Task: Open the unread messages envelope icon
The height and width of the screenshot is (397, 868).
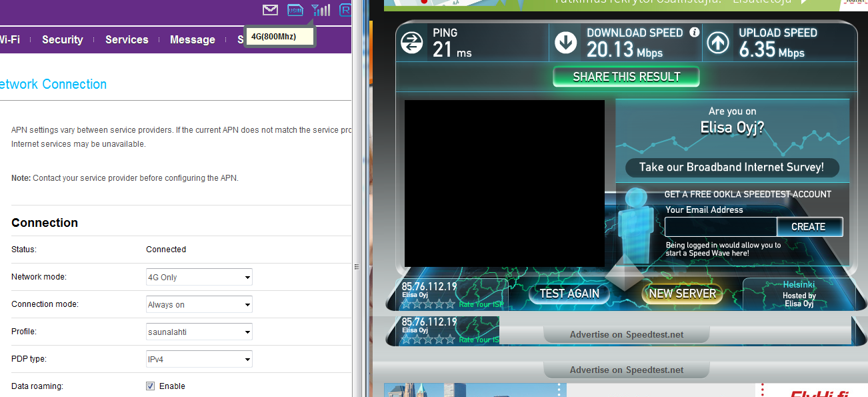Action: click(x=270, y=10)
